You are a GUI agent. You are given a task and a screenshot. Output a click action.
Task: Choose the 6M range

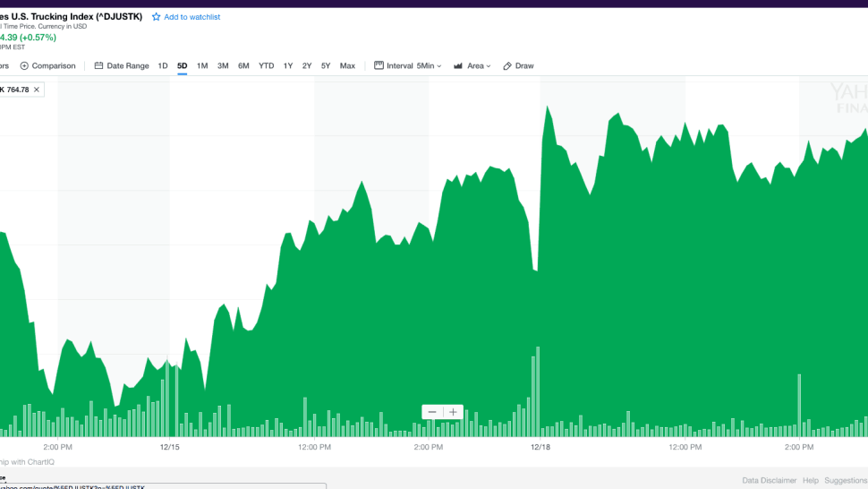point(243,65)
